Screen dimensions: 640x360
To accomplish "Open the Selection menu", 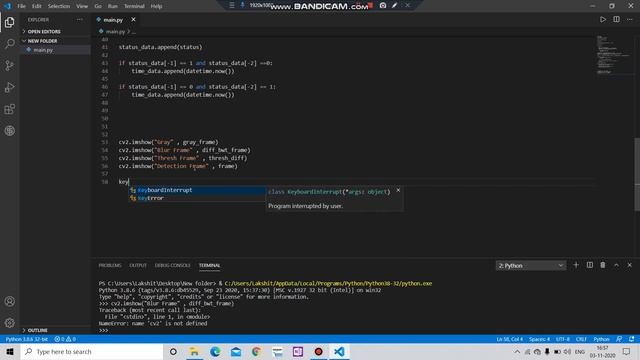I will coord(59,6).
